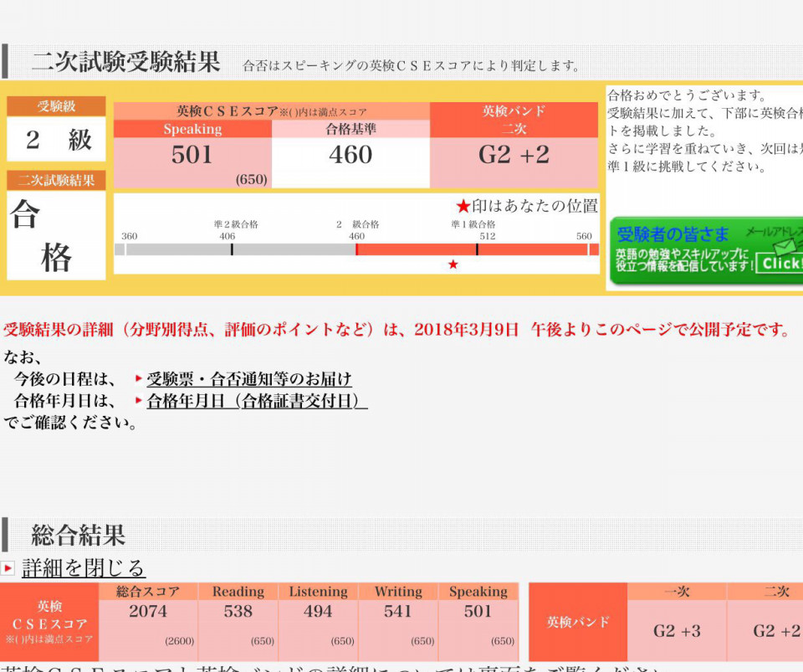803x672 pixels.
Task: Click the 総合結果 heading
Action: pyautogui.click(x=79, y=535)
